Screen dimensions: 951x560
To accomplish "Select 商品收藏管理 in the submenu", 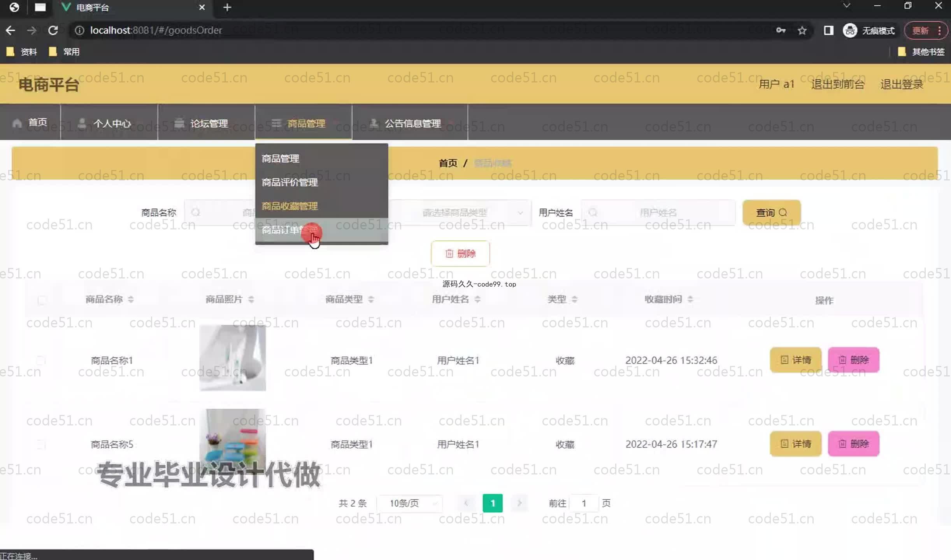I will [x=321, y=206].
